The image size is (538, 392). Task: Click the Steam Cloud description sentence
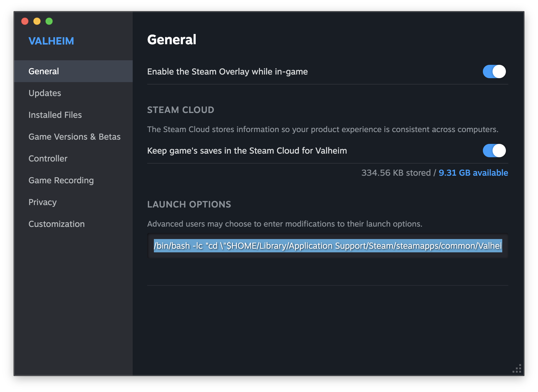[x=323, y=129]
